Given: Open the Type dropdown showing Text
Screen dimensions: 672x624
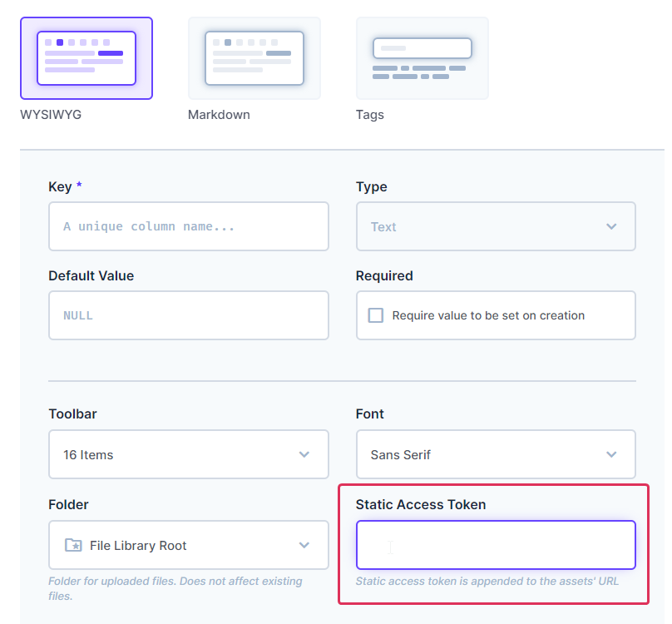Looking at the screenshot, I should pos(496,226).
